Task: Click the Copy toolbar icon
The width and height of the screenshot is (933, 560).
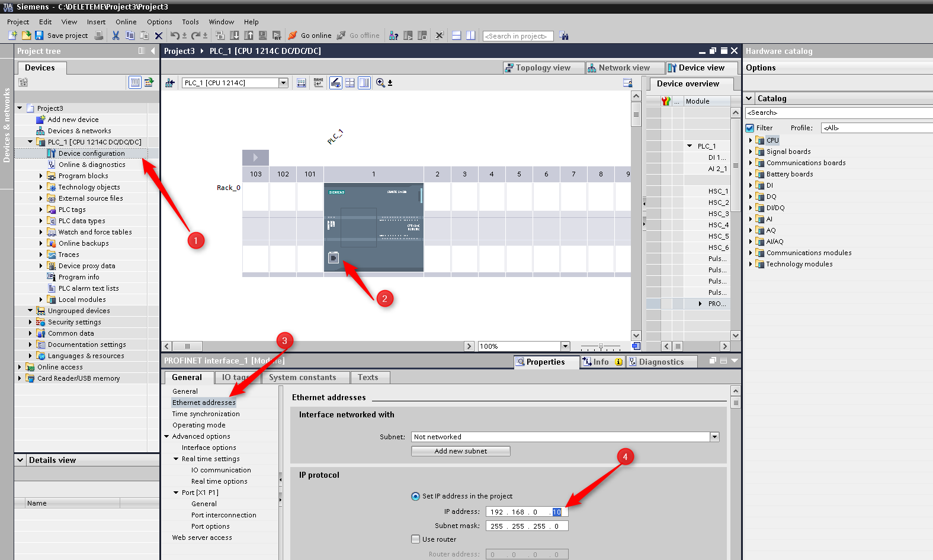Action: [x=130, y=36]
